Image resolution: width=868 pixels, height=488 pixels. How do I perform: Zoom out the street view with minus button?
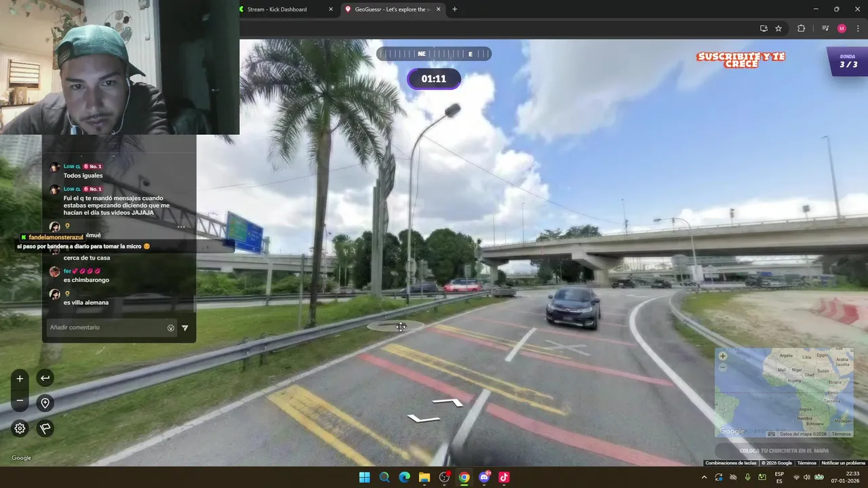[x=20, y=401]
